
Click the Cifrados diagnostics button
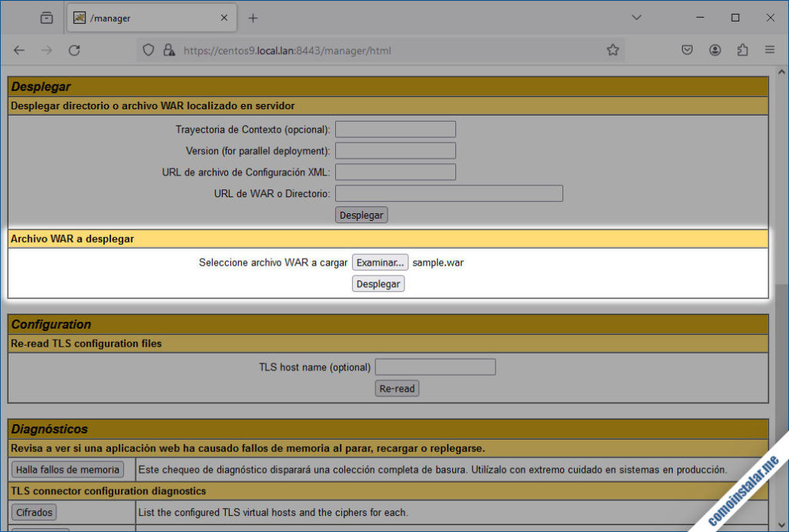(34, 512)
